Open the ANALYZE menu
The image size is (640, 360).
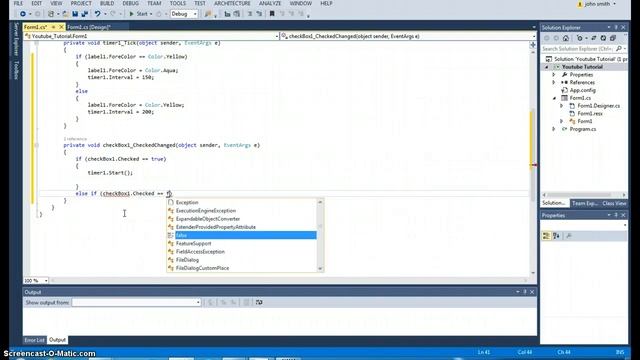point(270,3)
